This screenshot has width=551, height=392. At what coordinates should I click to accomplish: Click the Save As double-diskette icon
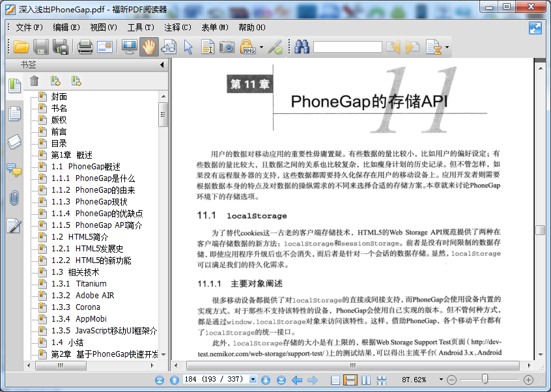point(61,47)
